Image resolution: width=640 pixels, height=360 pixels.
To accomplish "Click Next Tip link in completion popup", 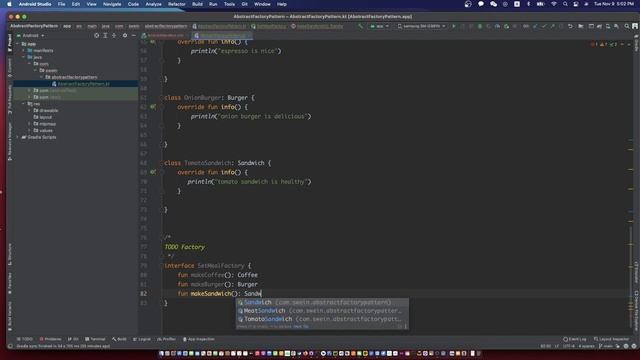I will [x=301, y=327].
